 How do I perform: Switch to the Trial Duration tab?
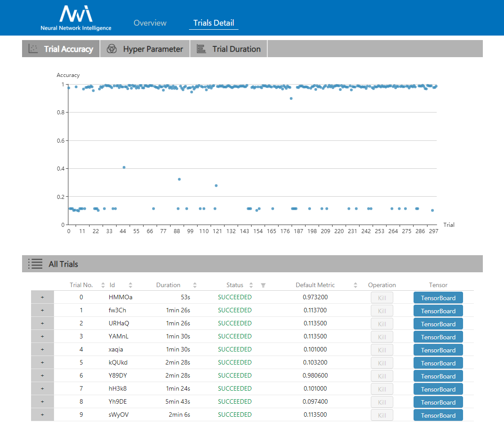(x=236, y=49)
